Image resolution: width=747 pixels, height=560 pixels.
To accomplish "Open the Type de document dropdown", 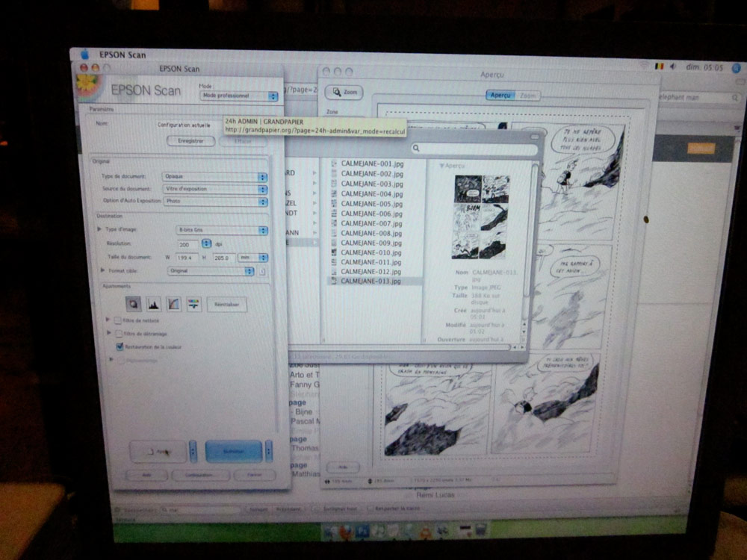I will 214,177.
